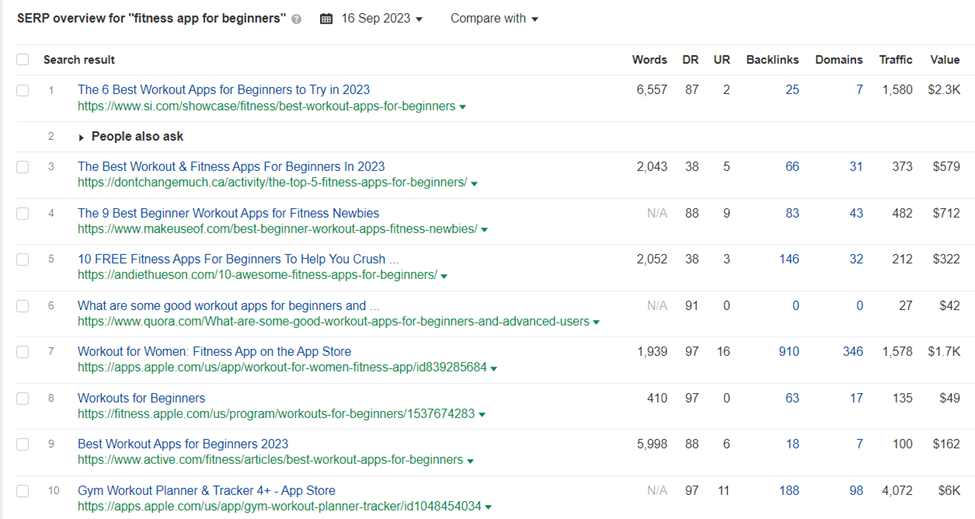
Task: Click the Value column header
Action: 945,60
